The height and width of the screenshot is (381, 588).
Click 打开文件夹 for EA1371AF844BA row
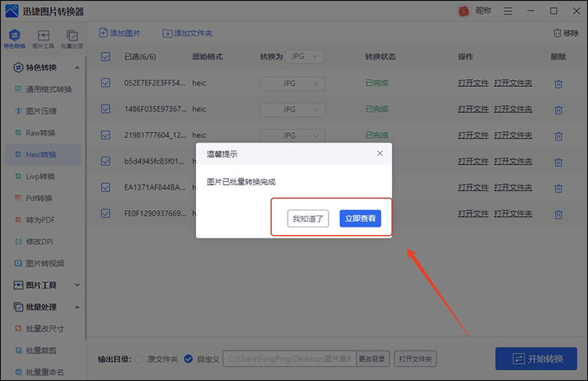pyautogui.click(x=513, y=187)
